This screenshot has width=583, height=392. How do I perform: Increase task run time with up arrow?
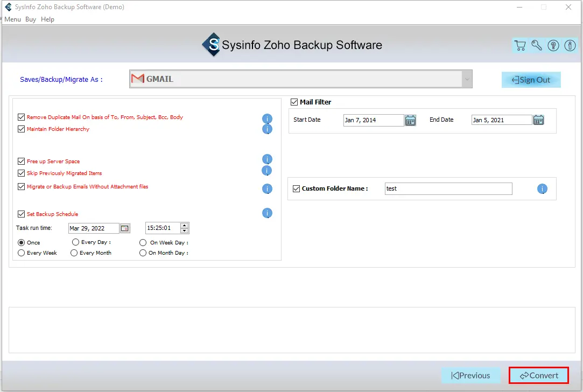185,226
